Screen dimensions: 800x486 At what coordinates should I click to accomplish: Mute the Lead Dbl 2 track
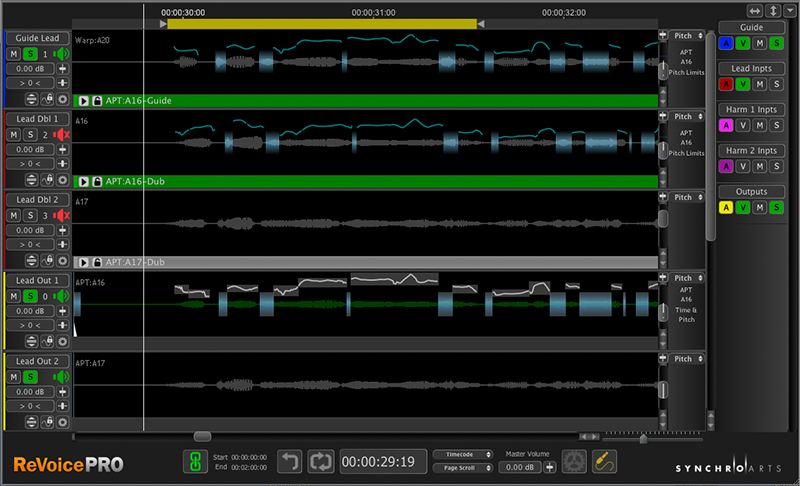pyautogui.click(x=14, y=214)
